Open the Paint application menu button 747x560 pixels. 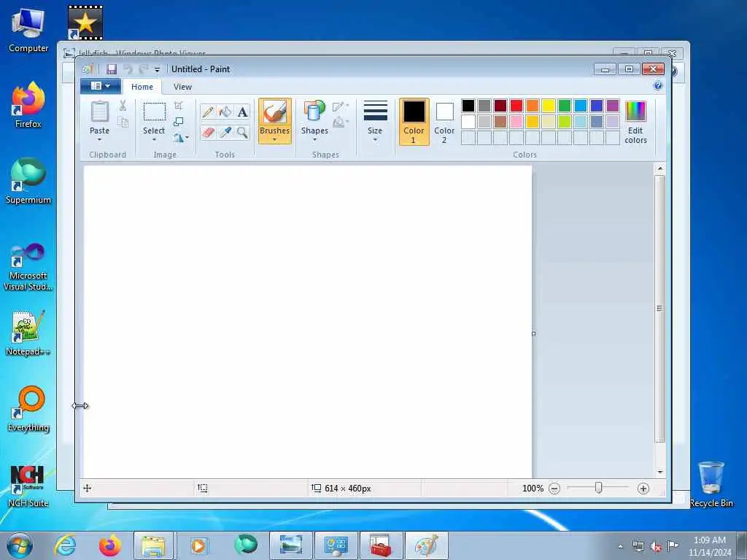pos(100,86)
